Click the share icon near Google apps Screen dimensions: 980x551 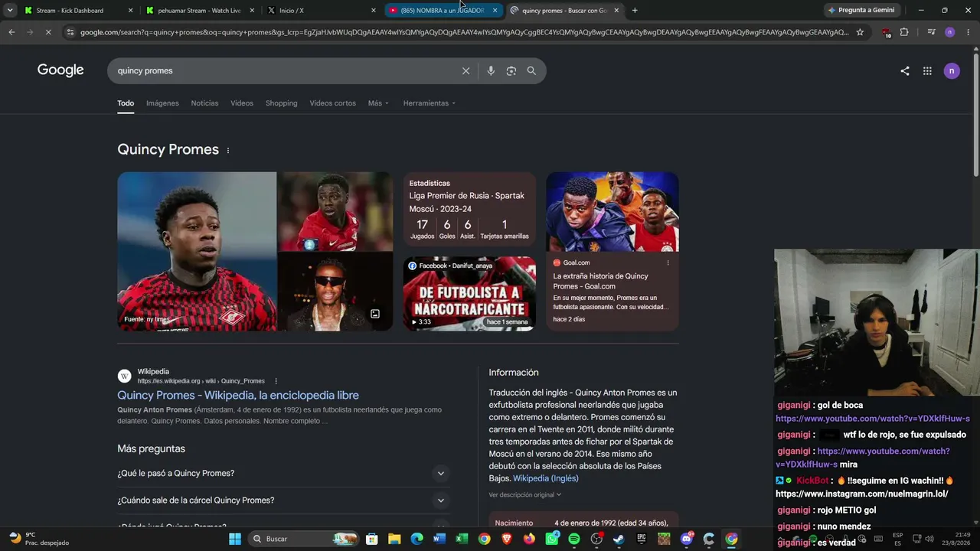click(x=905, y=70)
